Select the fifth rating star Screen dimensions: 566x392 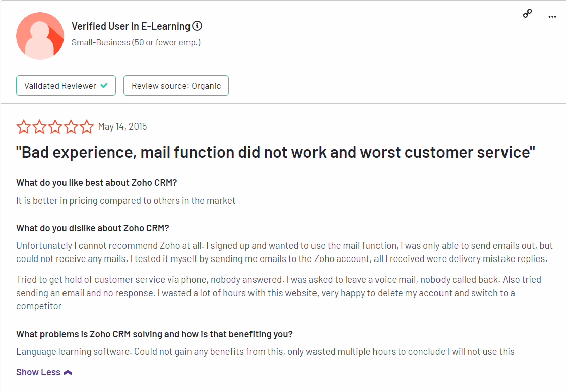click(87, 126)
